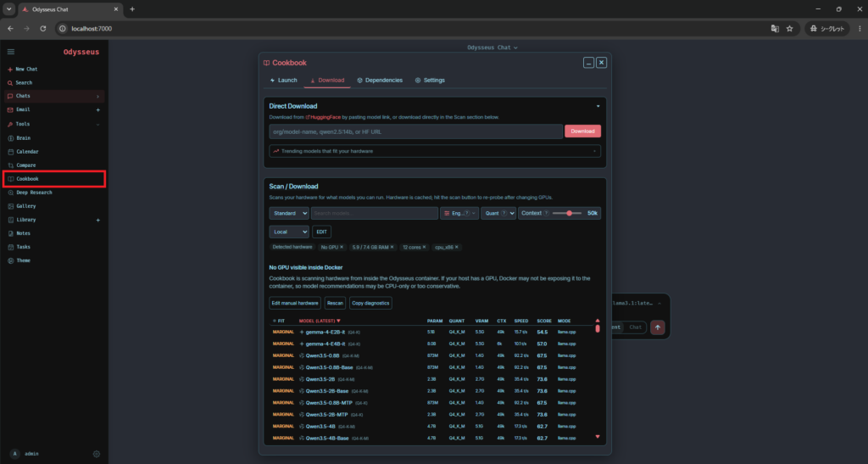Click the pink Download button
This screenshot has height=464, width=868.
click(582, 131)
